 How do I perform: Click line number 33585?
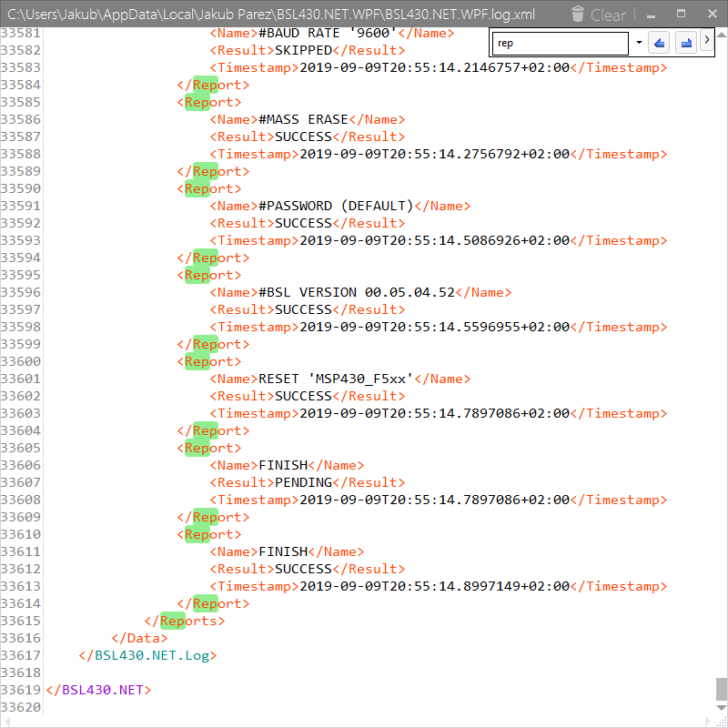[21, 102]
